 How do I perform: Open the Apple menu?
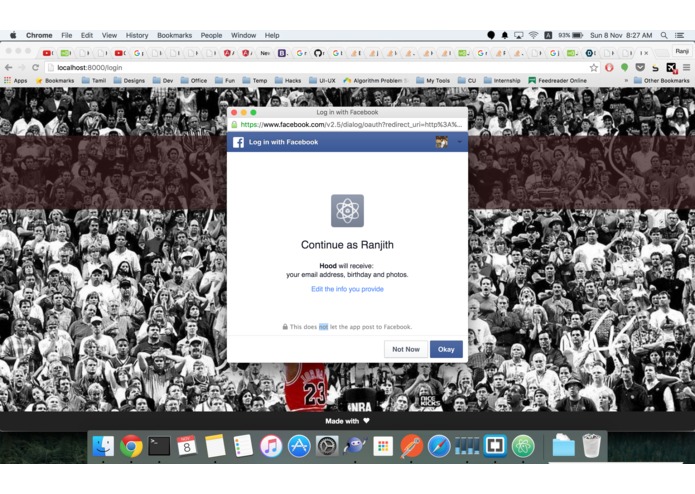pos(13,35)
